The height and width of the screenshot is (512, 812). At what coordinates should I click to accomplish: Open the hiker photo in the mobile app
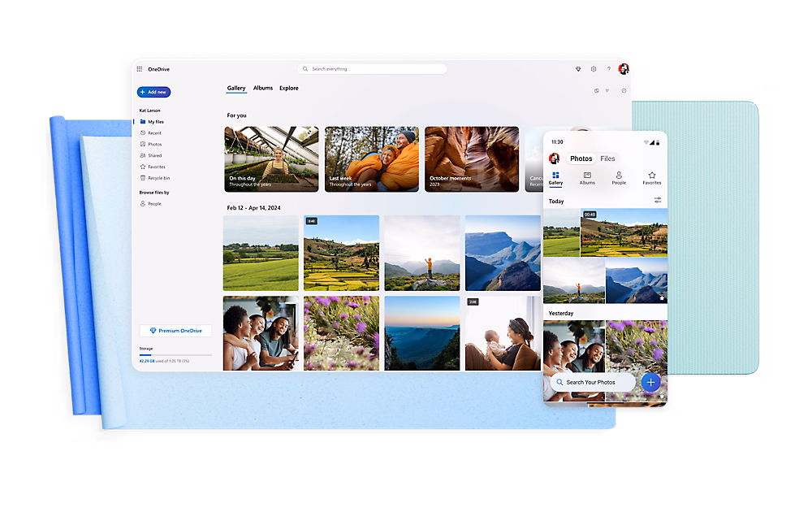574,280
